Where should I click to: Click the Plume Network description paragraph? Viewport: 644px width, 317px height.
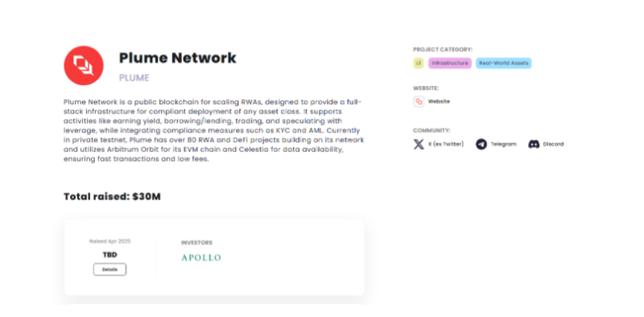[x=213, y=130]
